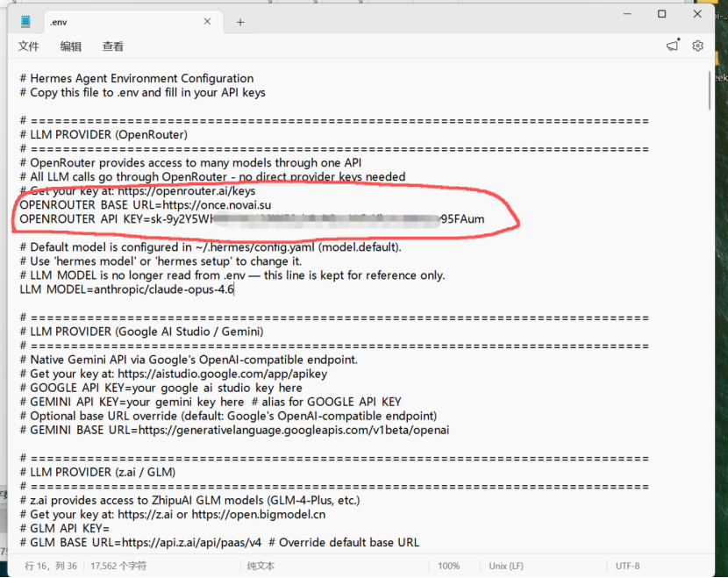Place cursor on the GLM_API_KEY line
The image size is (728, 578).
tap(77, 527)
